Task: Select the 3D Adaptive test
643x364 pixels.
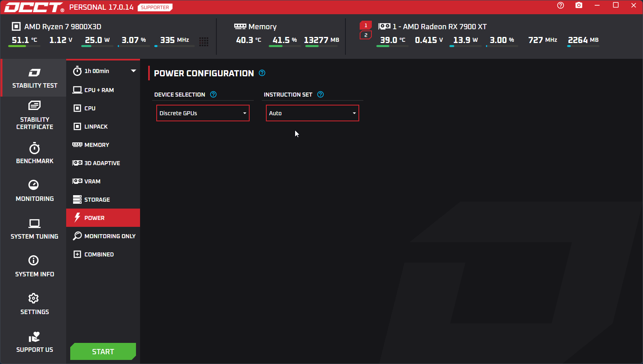Action: click(x=103, y=163)
